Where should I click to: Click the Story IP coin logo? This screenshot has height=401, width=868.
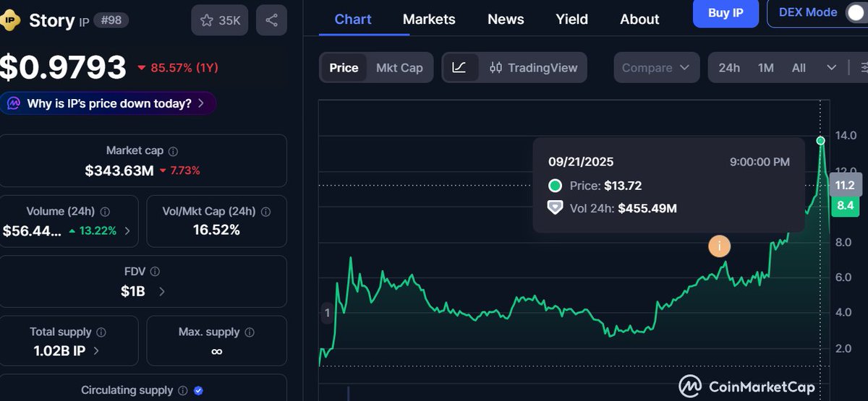(x=9, y=20)
